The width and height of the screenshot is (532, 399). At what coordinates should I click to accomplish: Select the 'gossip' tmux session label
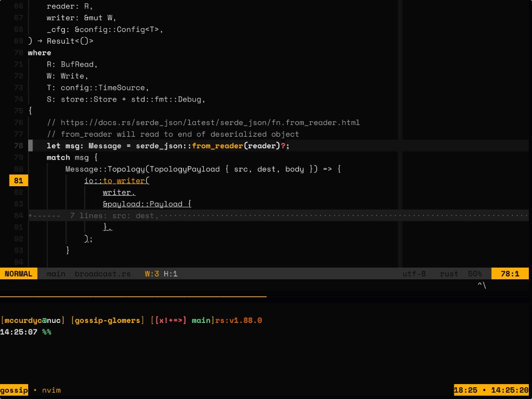[x=14, y=390]
